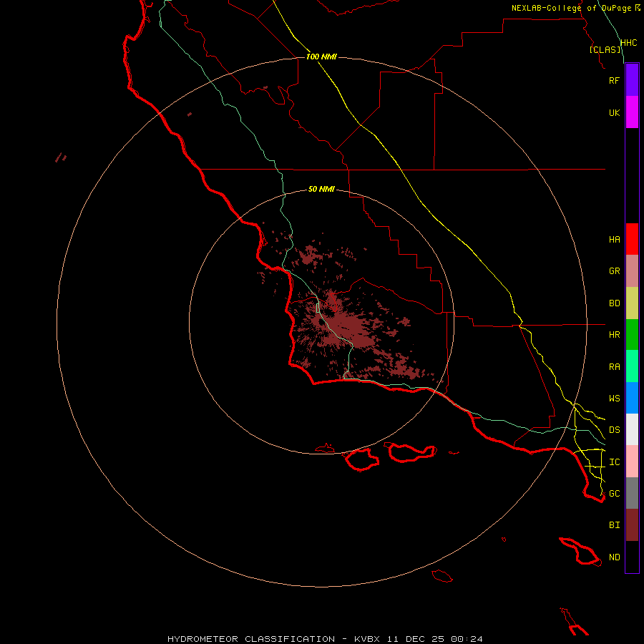Click the ND black legend swatch

[632, 557]
